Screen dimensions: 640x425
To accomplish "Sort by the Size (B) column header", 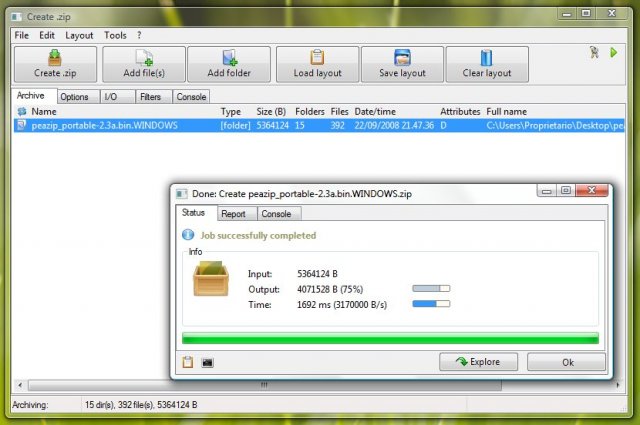I will click(271, 111).
